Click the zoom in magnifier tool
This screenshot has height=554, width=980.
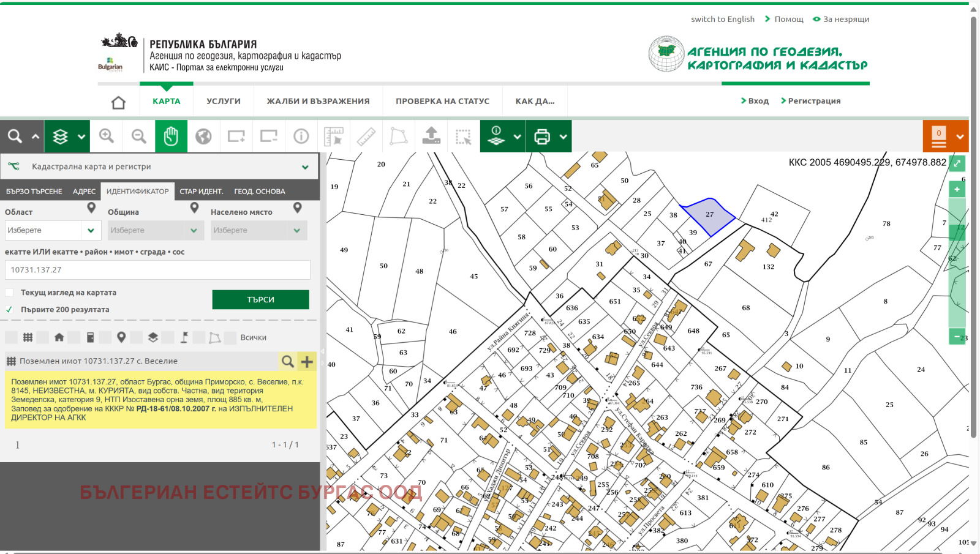(107, 136)
